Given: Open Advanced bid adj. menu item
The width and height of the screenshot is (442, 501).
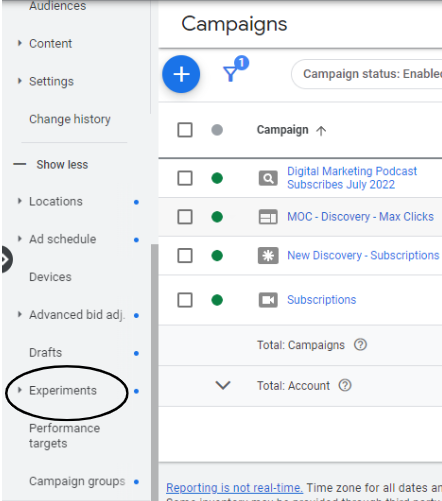Looking at the screenshot, I should [x=77, y=315].
